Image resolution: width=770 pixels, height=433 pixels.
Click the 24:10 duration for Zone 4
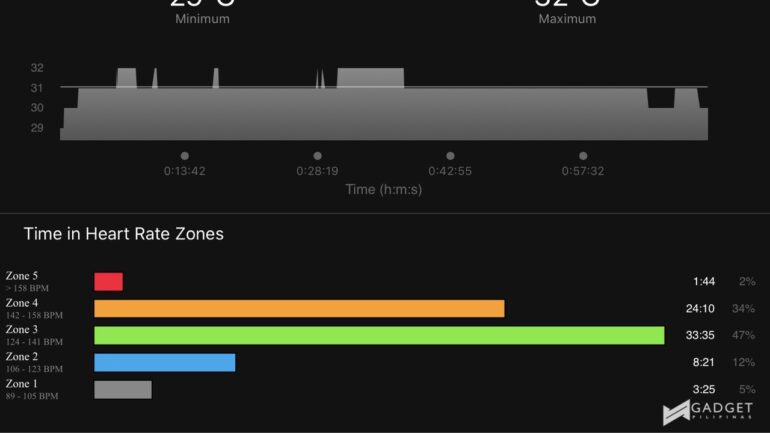point(700,309)
